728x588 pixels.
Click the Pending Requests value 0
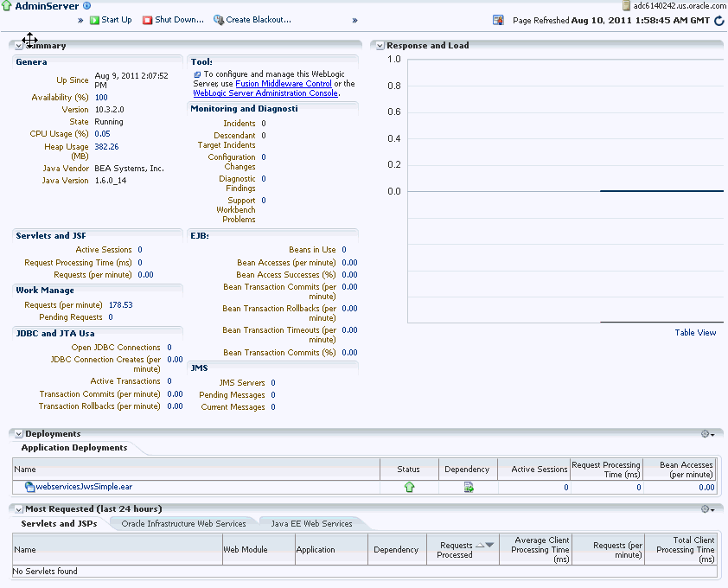[x=111, y=317]
